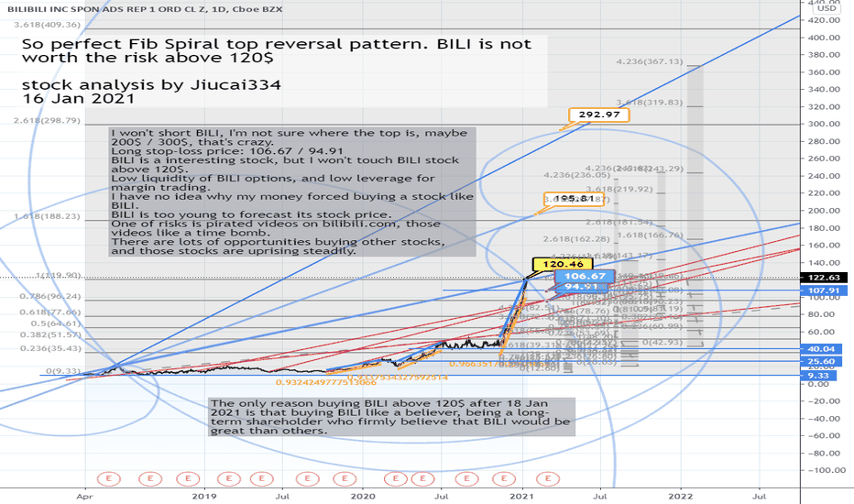This screenshot has width=854, height=504.
Task: Click Fib level 0.5(64.61)
Action: click(57, 323)
